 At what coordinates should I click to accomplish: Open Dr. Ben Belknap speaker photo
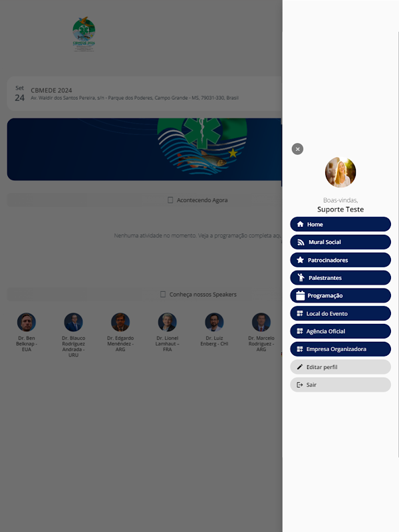(x=27, y=322)
